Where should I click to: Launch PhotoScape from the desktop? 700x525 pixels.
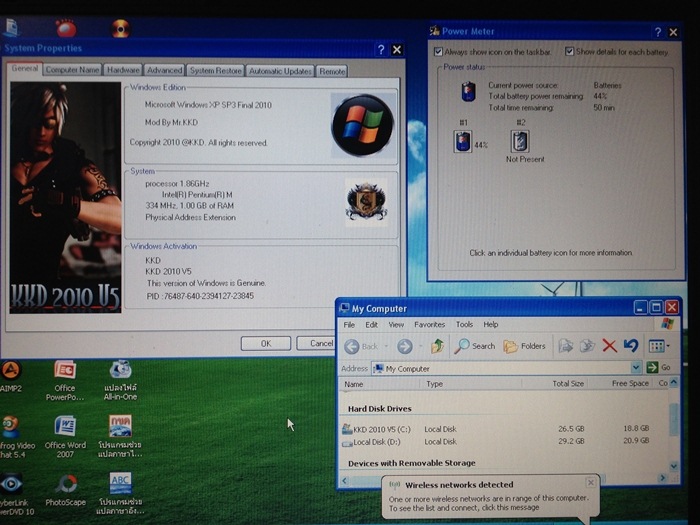[65, 488]
